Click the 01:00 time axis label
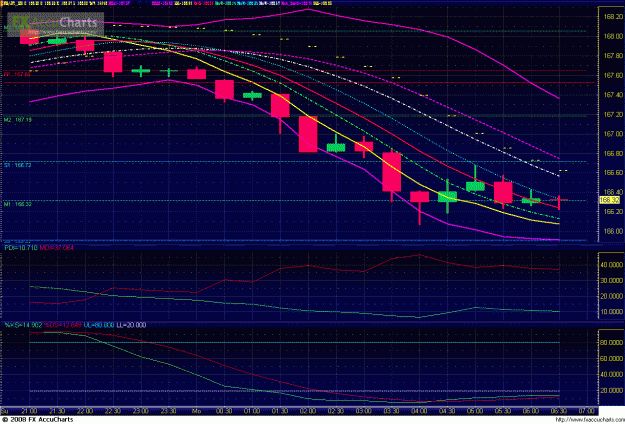This screenshot has width=625, height=424. (252, 411)
